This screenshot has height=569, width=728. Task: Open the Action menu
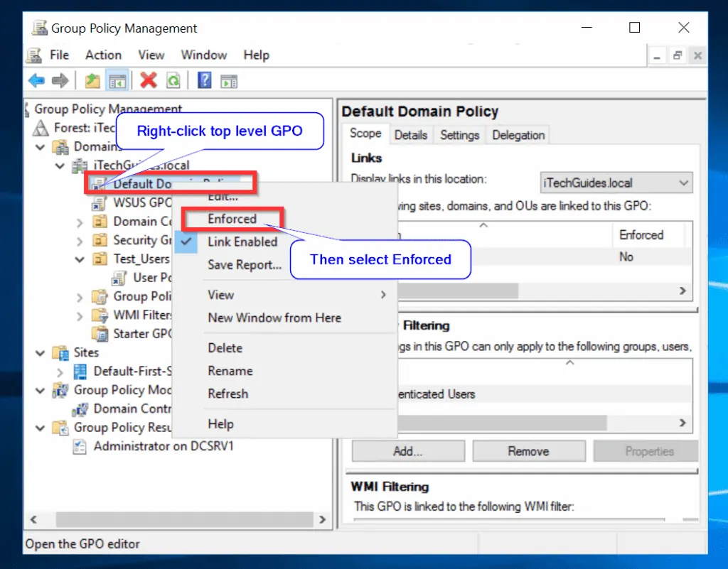(103, 55)
